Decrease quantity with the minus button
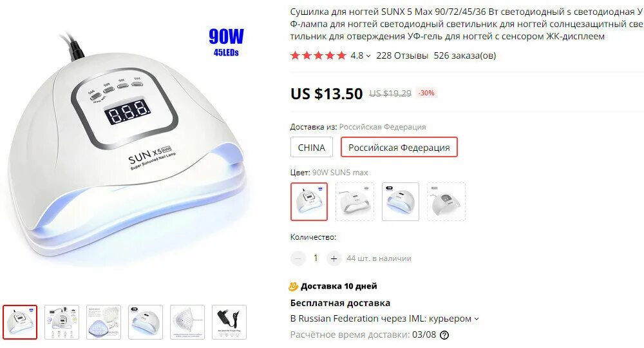This screenshot has width=644, height=348. tap(298, 258)
